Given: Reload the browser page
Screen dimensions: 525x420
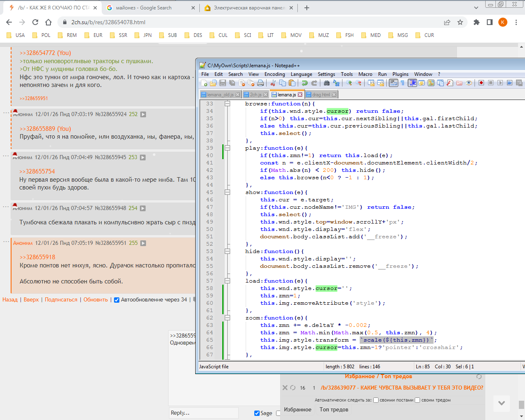Looking at the screenshot, I should pos(35,22).
